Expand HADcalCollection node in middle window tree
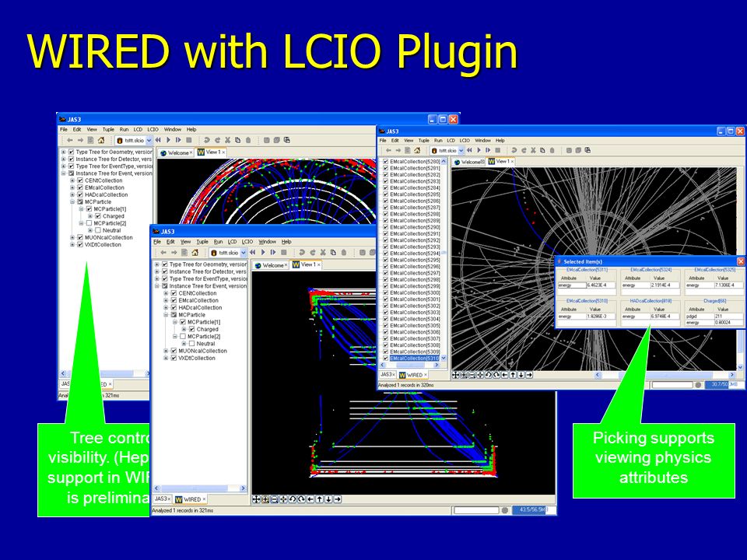The width and height of the screenshot is (747, 560). (166, 308)
